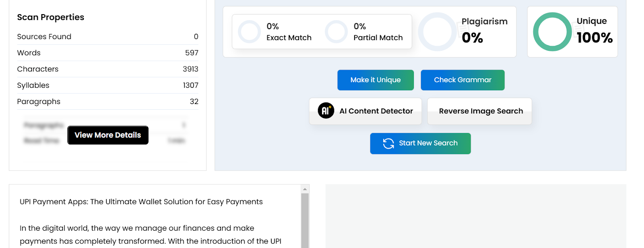Click the Make it Unique button
The width and height of the screenshot is (644, 248).
[x=376, y=80]
